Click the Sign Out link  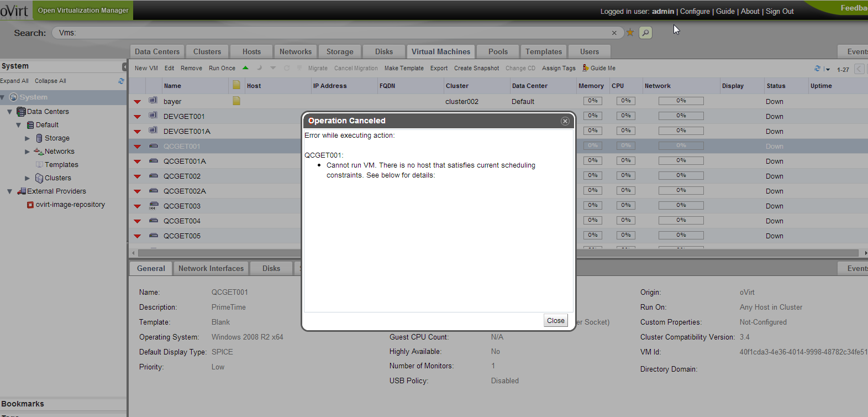point(779,11)
